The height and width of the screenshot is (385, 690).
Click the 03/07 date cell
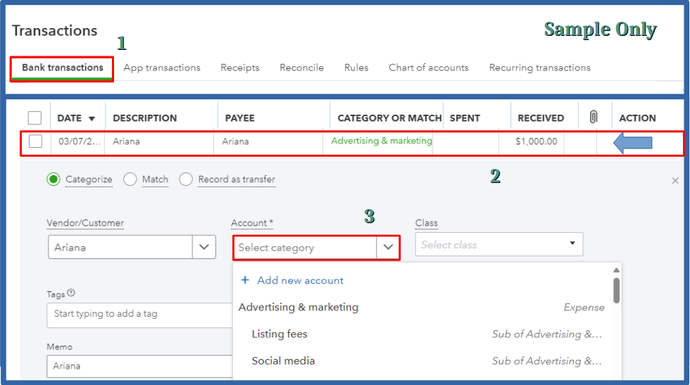coord(80,141)
